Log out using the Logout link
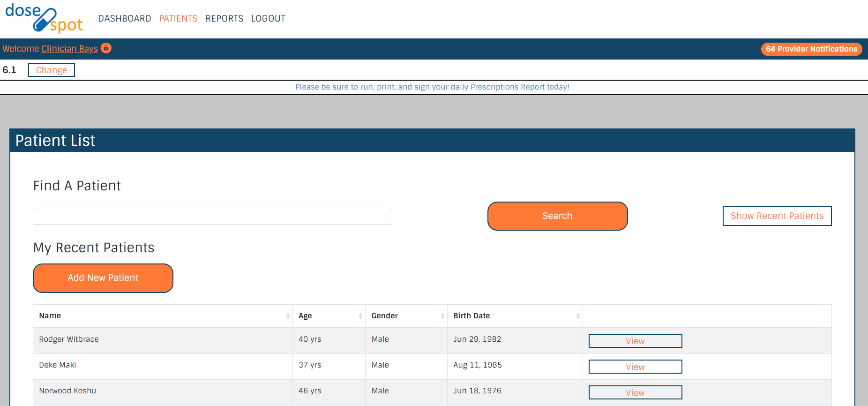The height and width of the screenshot is (406, 868). click(x=268, y=19)
